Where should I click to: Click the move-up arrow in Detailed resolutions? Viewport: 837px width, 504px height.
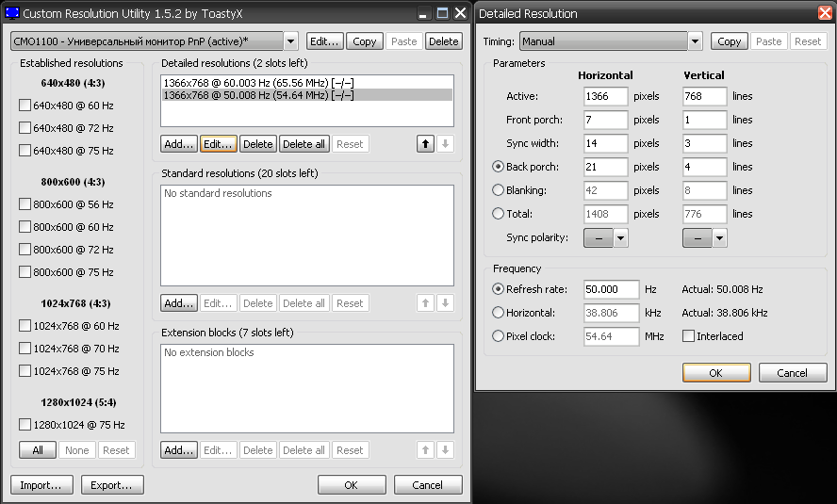426,144
